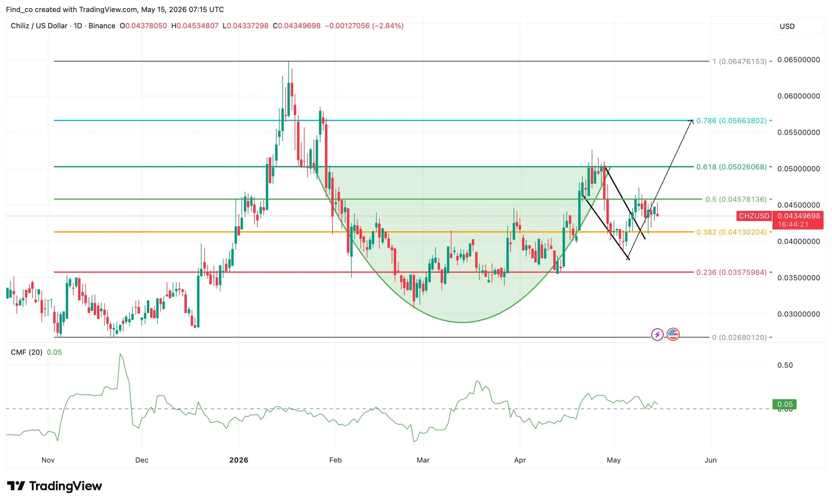832x504 pixels.
Task: Click the 0.05000000 price axis value
Action: click(799, 169)
